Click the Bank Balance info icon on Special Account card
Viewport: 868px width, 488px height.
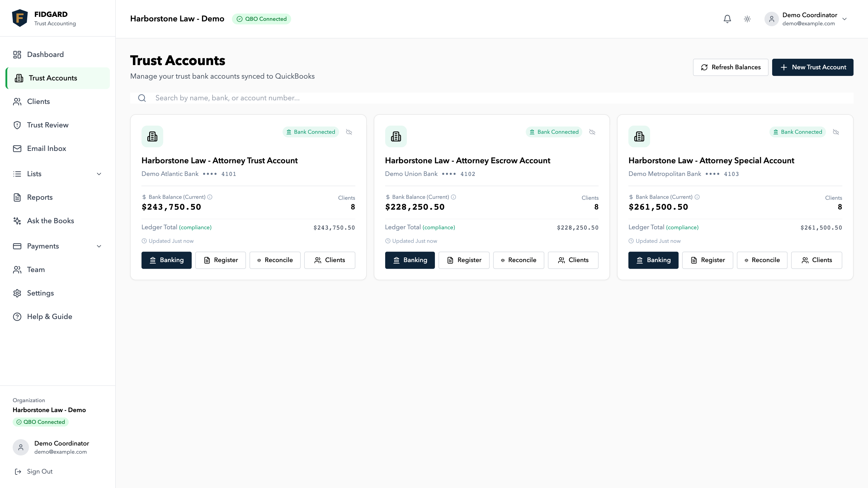697,197
